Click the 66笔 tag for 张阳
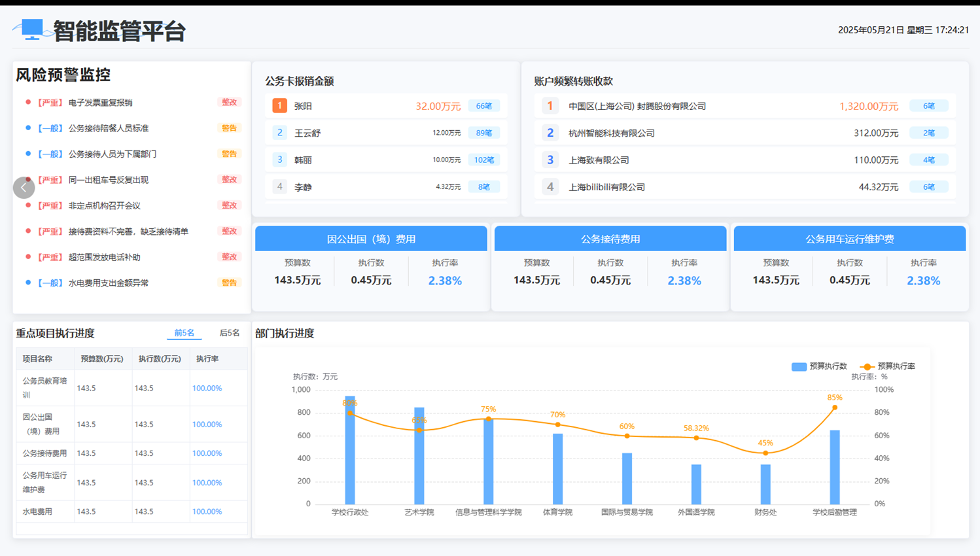Screen dimensions: 980x556 (484, 106)
